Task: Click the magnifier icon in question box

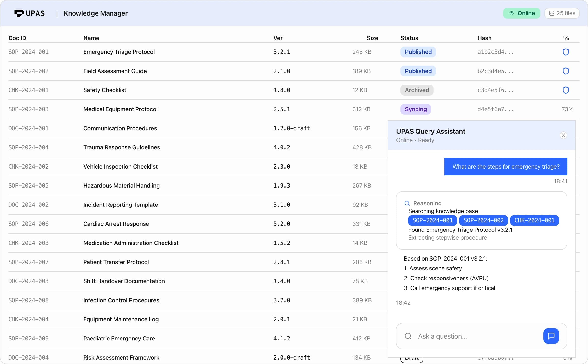Action: pyautogui.click(x=408, y=336)
